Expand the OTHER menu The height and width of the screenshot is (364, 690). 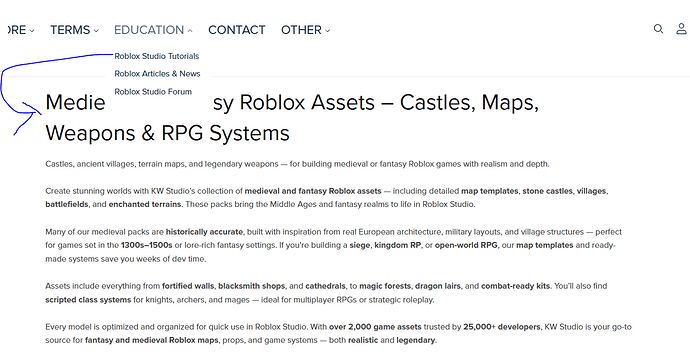click(306, 30)
